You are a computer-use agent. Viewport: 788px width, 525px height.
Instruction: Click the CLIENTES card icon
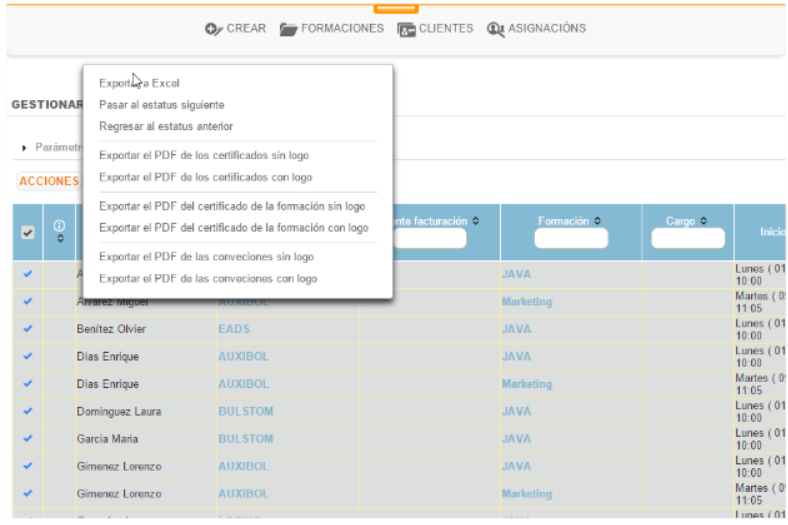[x=406, y=29]
